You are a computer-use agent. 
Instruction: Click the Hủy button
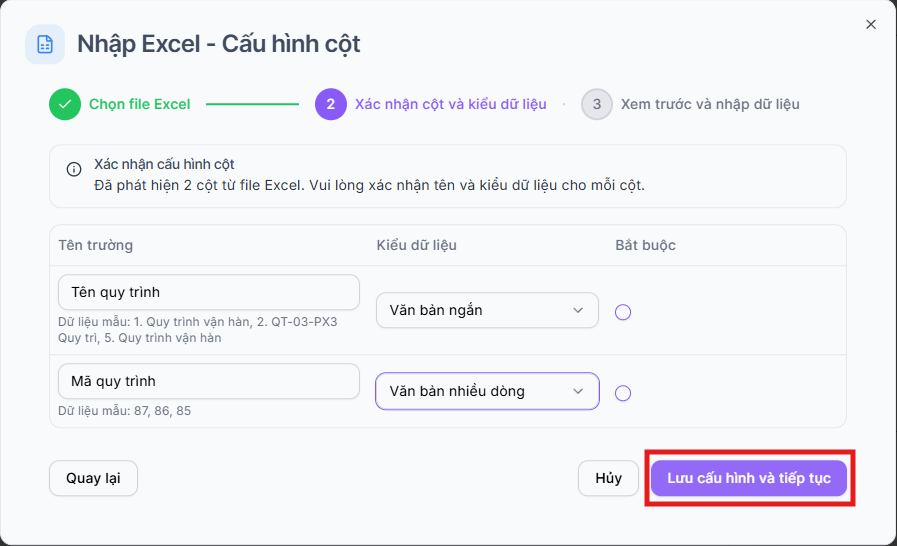pyautogui.click(x=608, y=478)
